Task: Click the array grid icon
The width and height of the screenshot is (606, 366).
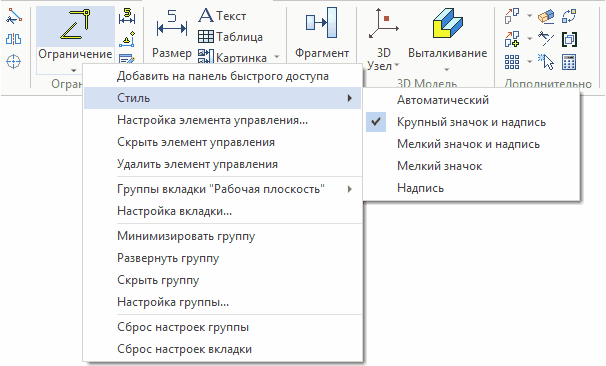Action: (x=512, y=62)
